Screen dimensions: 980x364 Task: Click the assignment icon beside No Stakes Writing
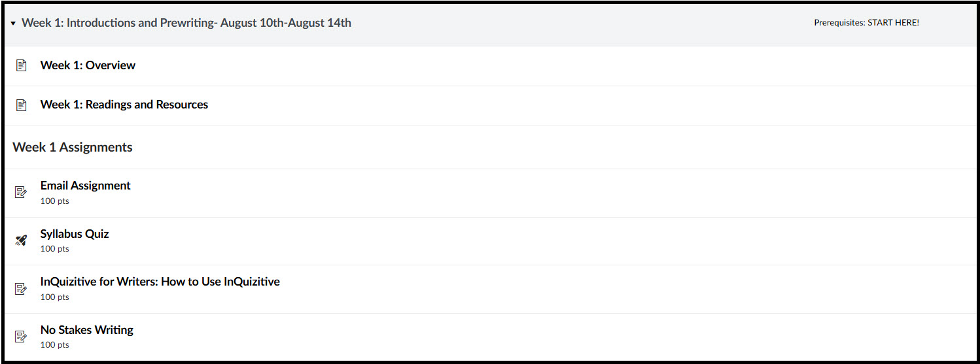pos(21,337)
